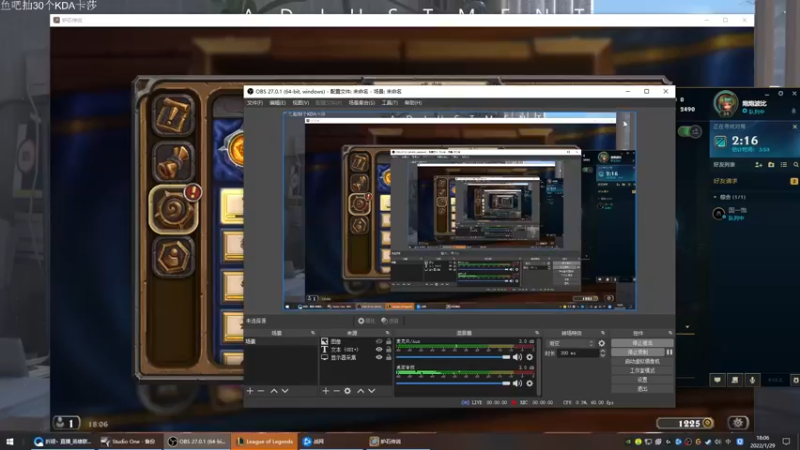Open the 编辑(E) menu in OBS
The width and height of the screenshot is (800, 450).
click(x=278, y=103)
